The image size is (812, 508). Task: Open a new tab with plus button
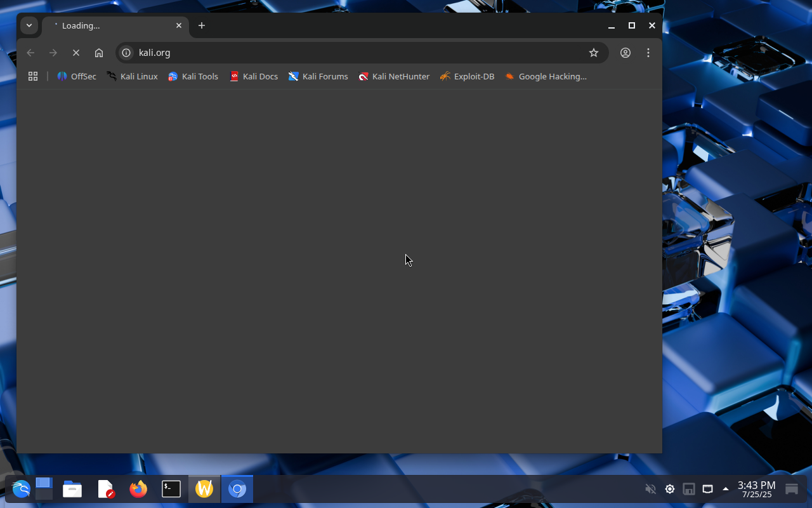pyautogui.click(x=202, y=25)
